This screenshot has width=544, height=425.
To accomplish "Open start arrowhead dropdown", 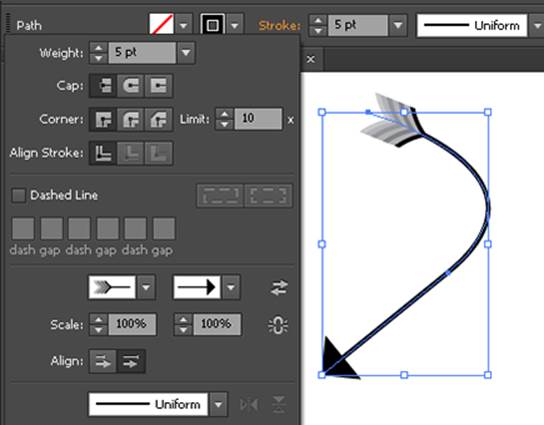I will (x=146, y=287).
